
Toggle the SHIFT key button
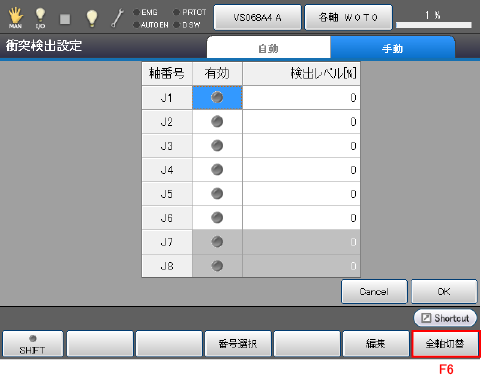tap(32, 344)
